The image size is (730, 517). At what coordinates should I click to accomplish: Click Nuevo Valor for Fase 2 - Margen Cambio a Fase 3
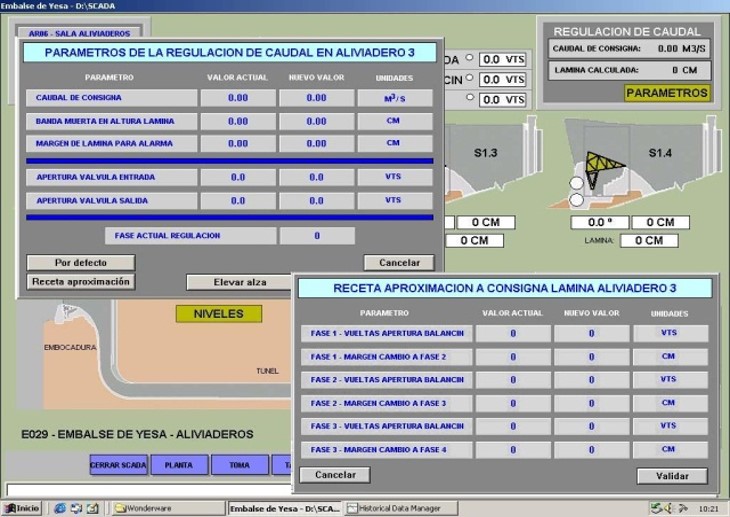coord(592,403)
